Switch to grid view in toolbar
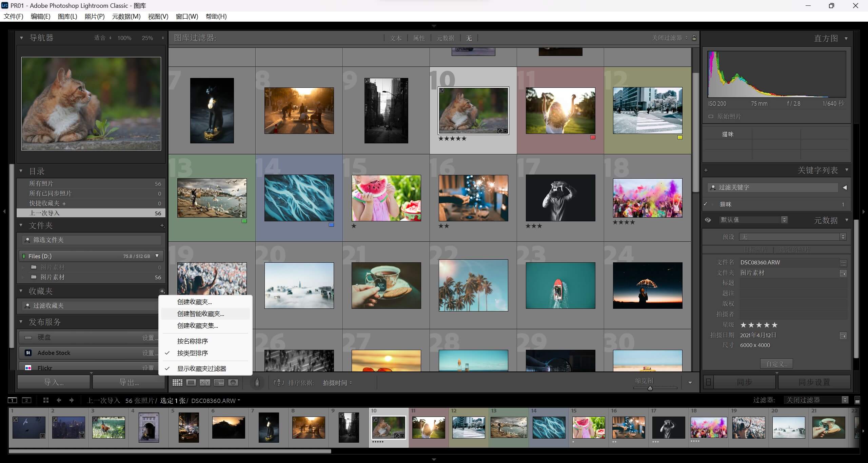The width and height of the screenshot is (868, 463). pyautogui.click(x=177, y=383)
